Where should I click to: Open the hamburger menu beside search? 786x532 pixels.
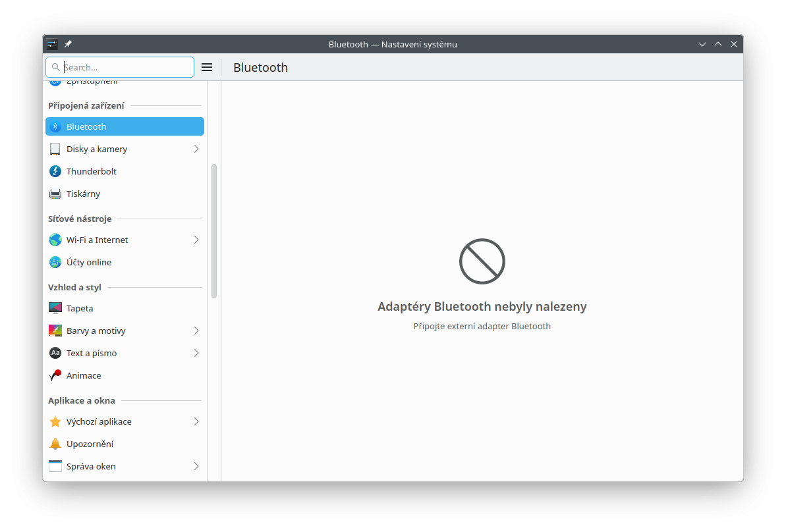point(207,67)
